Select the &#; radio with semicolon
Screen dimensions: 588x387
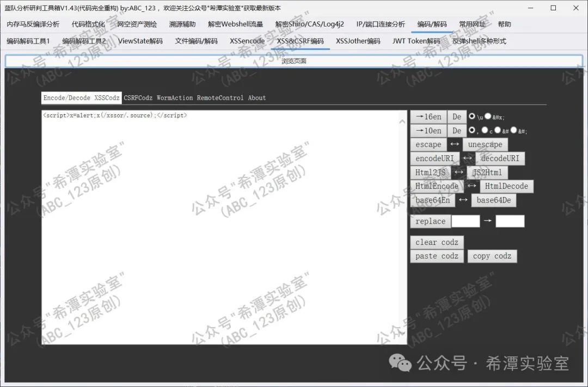tap(514, 130)
